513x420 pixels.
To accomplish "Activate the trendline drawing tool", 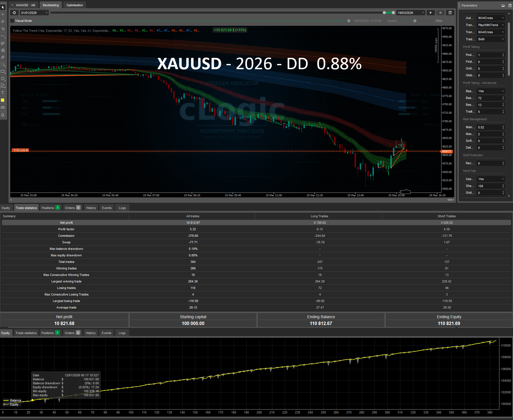I will (x=3, y=36).
